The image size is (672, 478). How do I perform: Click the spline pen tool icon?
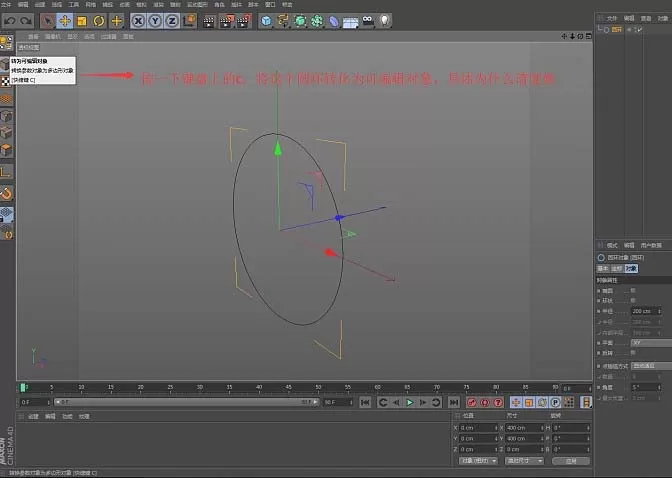[283, 21]
